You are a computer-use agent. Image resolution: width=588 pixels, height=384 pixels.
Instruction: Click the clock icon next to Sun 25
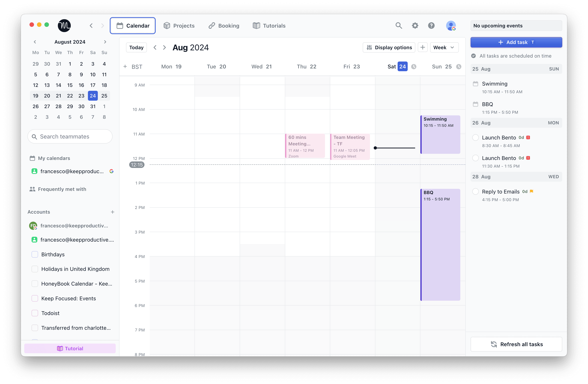(458, 67)
